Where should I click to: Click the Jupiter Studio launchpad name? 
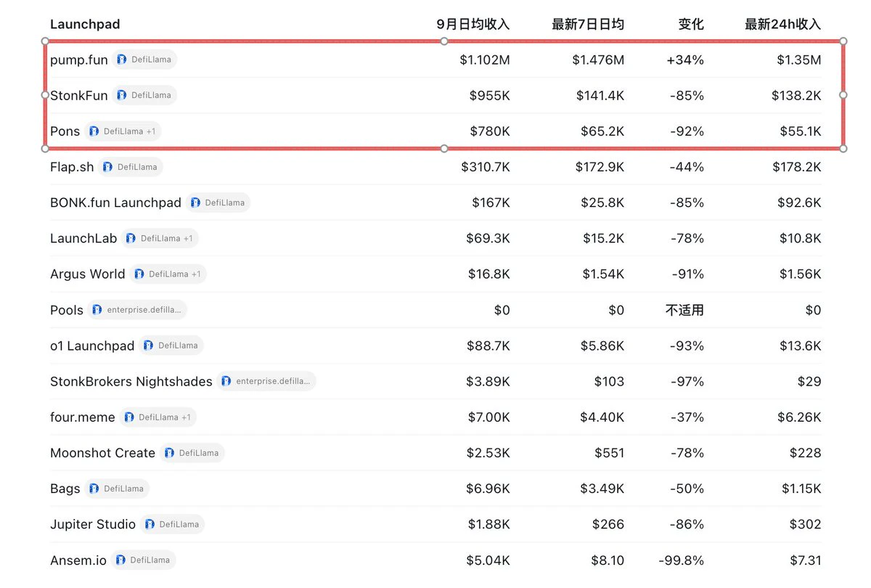pos(93,524)
